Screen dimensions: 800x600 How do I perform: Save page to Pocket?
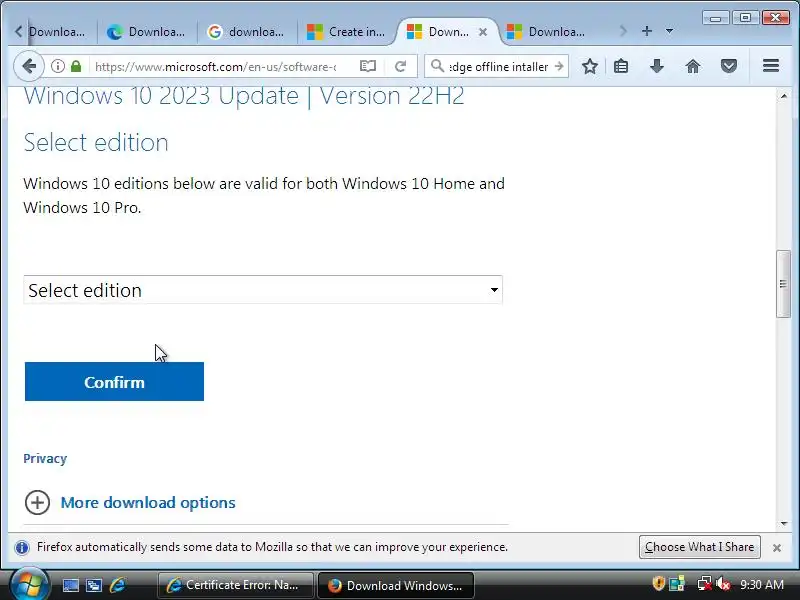[x=729, y=66]
